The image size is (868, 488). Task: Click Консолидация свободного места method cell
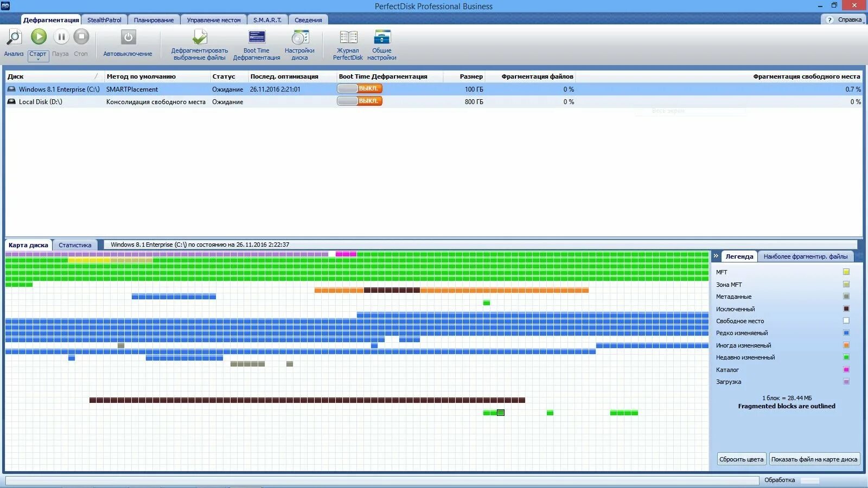(x=156, y=101)
